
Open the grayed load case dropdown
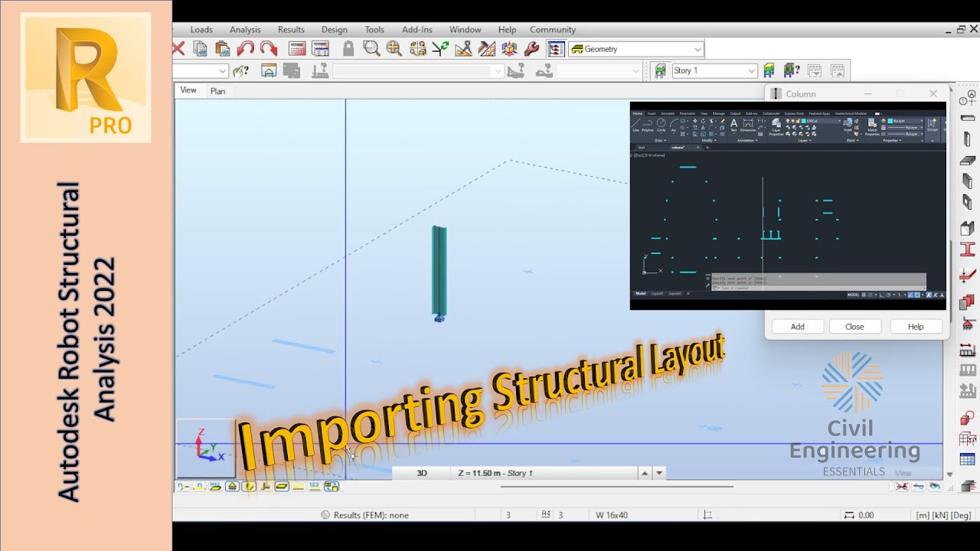pos(599,71)
